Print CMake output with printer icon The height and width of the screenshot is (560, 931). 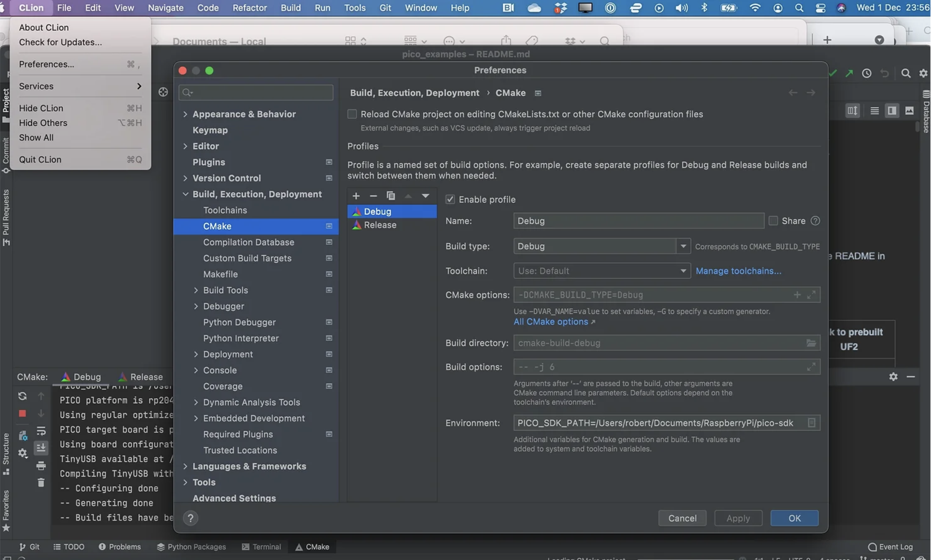coord(41,466)
